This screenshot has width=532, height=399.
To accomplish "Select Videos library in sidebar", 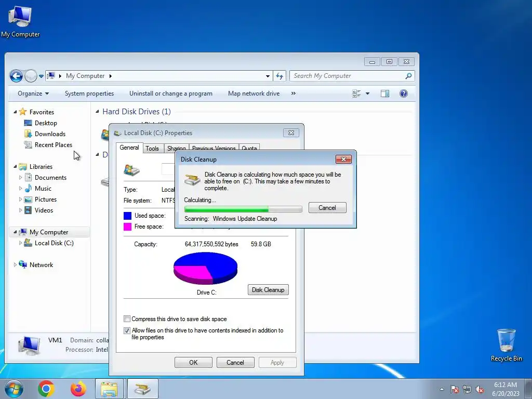I will [44, 210].
